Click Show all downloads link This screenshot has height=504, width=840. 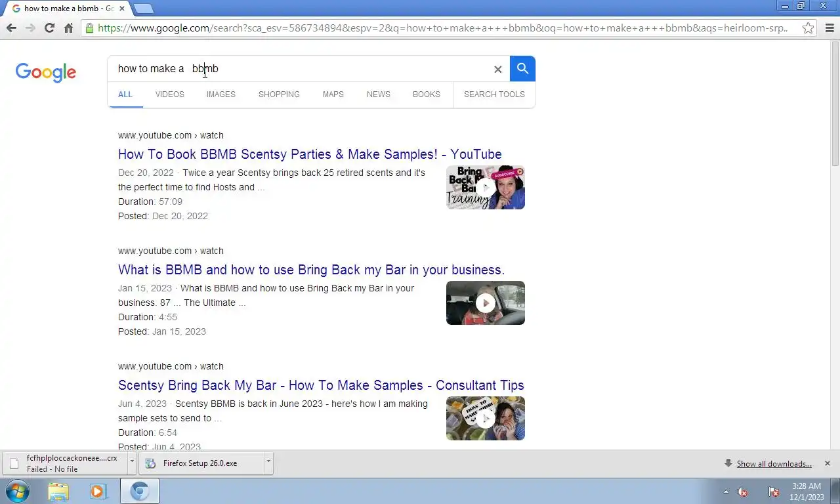(774, 464)
